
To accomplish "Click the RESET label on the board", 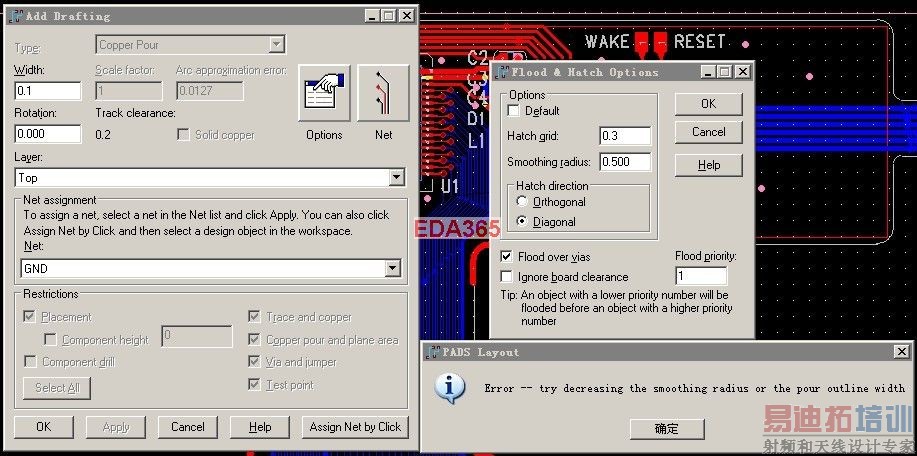I will point(699,42).
